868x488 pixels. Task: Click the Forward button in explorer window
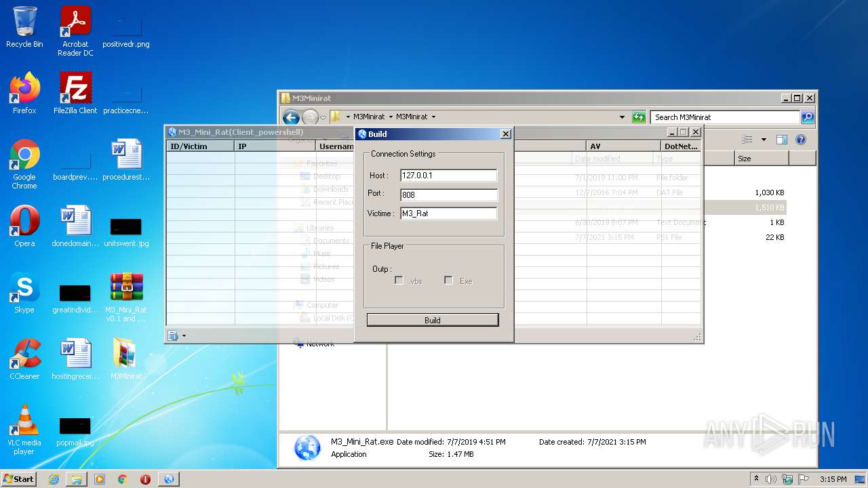(x=310, y=117)
